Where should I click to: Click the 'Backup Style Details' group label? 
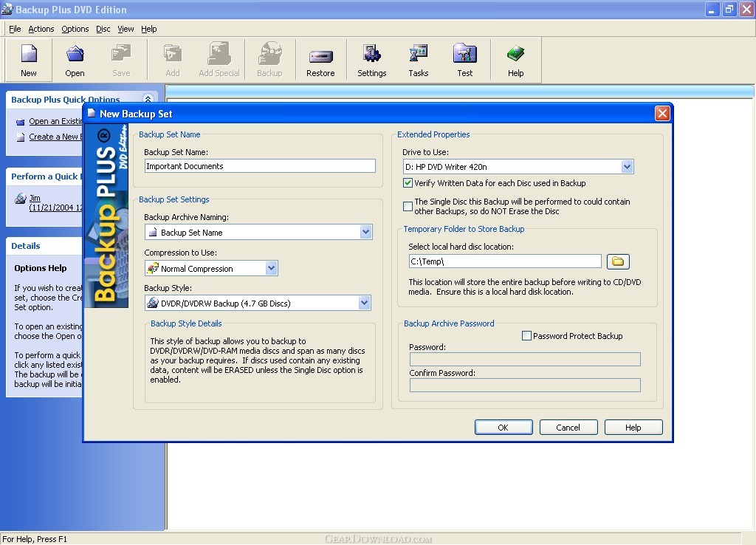click(186, 323)
